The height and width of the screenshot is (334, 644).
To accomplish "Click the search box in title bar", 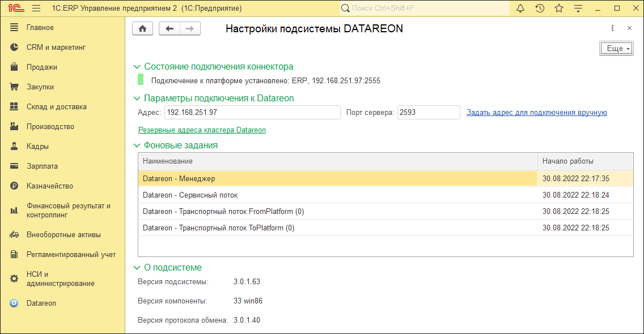I will 425,8.
